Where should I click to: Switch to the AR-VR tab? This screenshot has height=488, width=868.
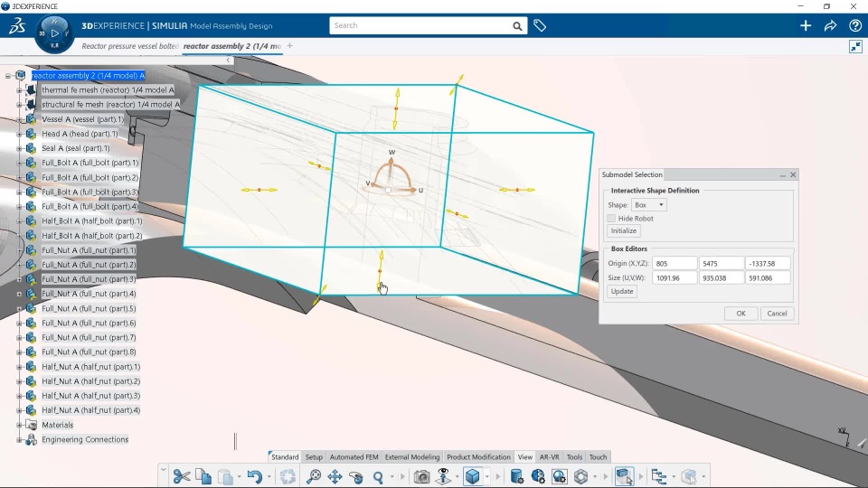coord(549,457)
